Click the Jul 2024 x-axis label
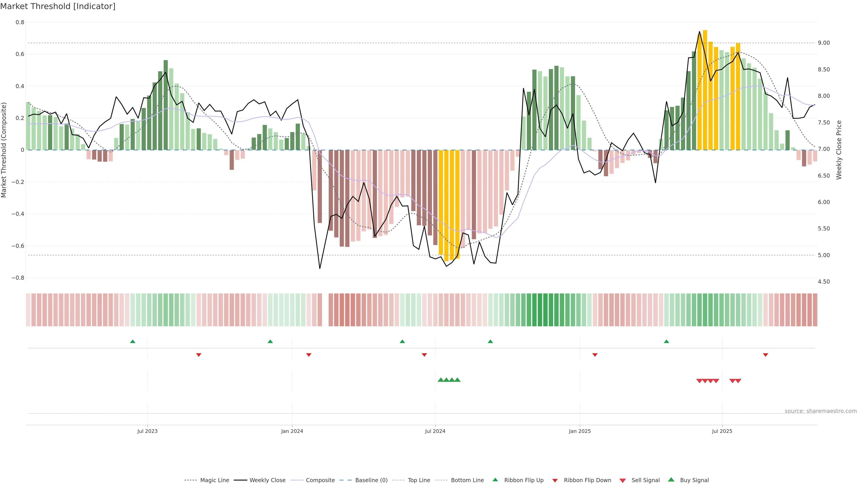Screen dimensions: 868x488 435,431
